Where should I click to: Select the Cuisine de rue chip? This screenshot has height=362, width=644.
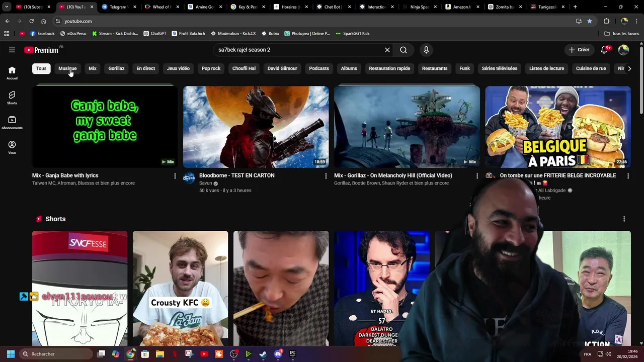click(x=591, y=68)
